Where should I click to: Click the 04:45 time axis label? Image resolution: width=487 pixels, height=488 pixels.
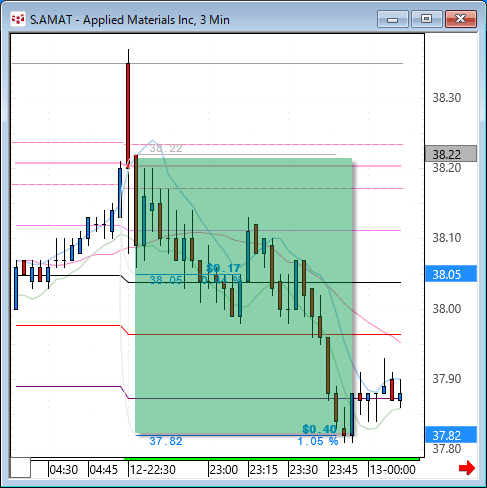point(104,470)
